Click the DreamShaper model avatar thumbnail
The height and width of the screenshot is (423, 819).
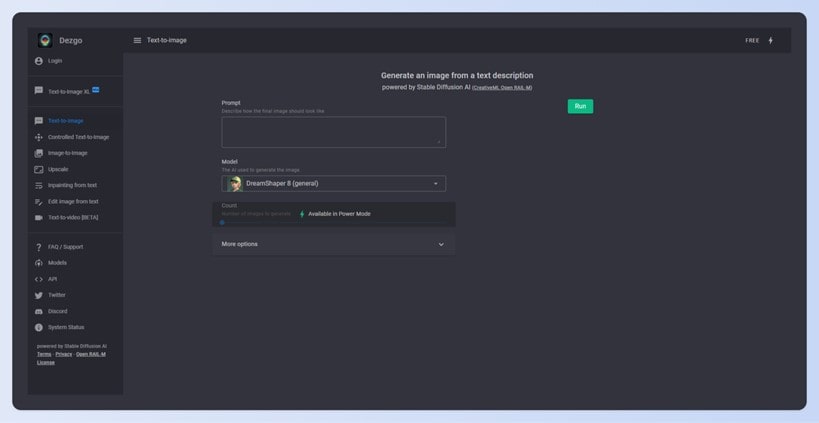tap(235, 183)
